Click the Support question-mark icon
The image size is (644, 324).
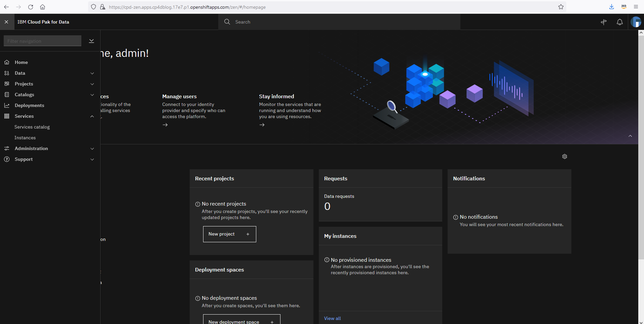(7, 159)
